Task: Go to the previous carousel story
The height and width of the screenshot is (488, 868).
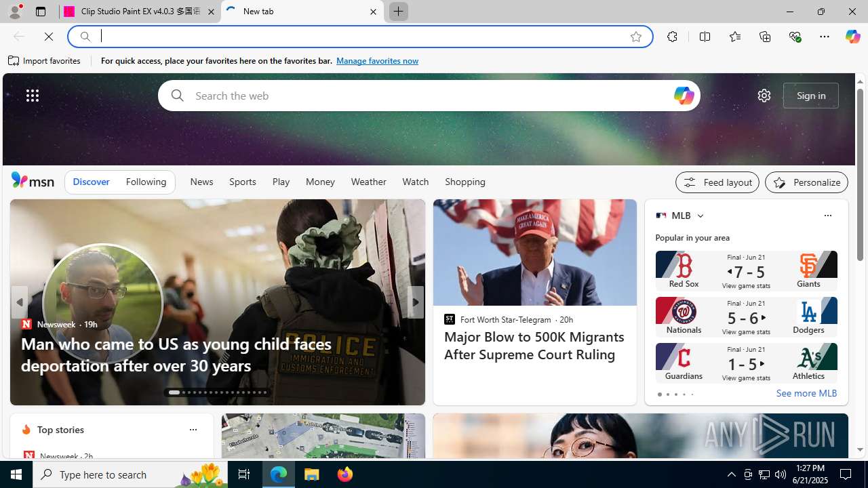Action: tap(19, 302)
